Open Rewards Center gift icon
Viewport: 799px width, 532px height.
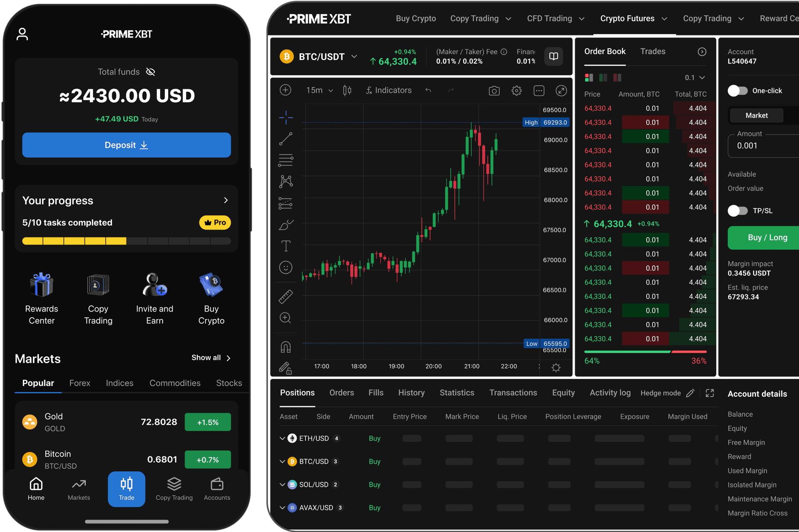tap(42, 285)
